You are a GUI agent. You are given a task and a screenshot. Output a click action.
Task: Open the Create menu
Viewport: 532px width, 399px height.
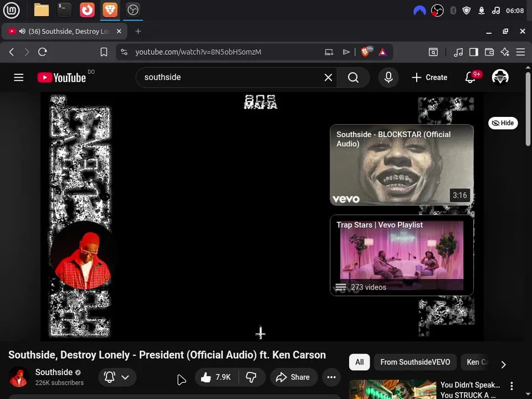coord(429,78)
